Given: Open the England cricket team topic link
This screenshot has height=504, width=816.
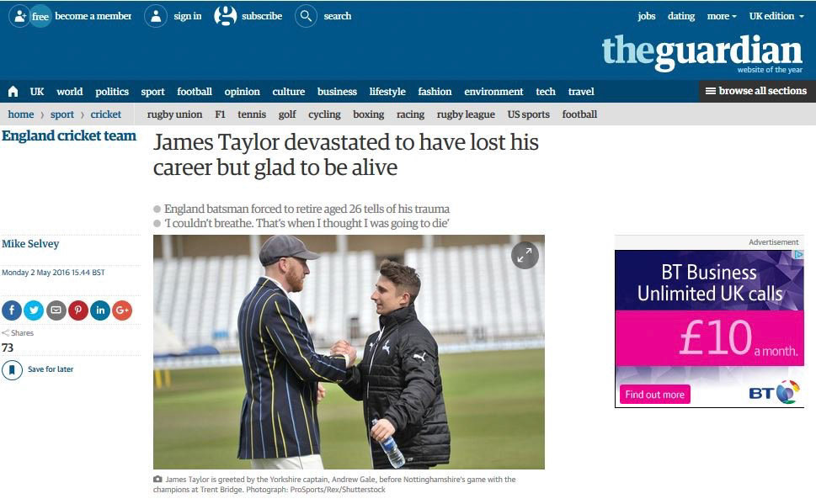Looking at the screenshot, I should pyautogui.click(x=69, y=135).
